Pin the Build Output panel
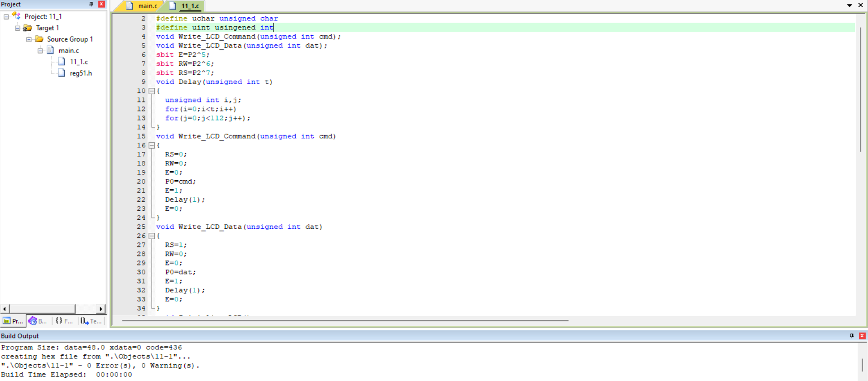 point(852,336)
